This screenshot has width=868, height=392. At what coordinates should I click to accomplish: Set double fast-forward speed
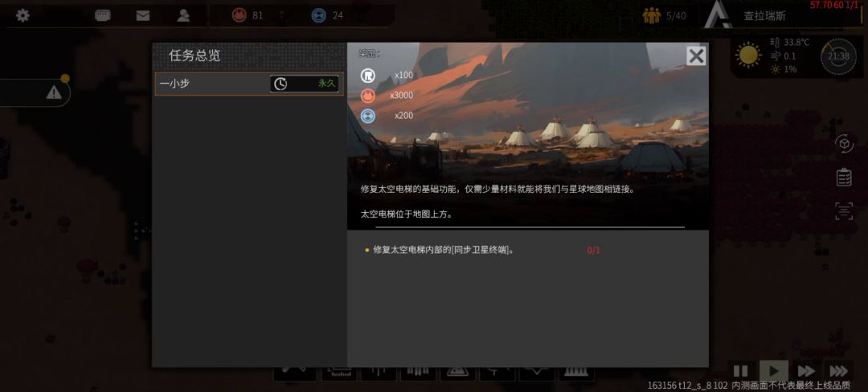(x=806, y=371)
